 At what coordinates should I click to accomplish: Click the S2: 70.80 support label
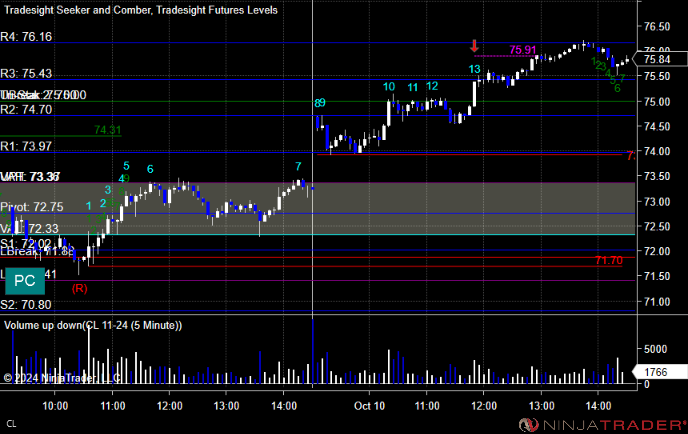(26, 305)
